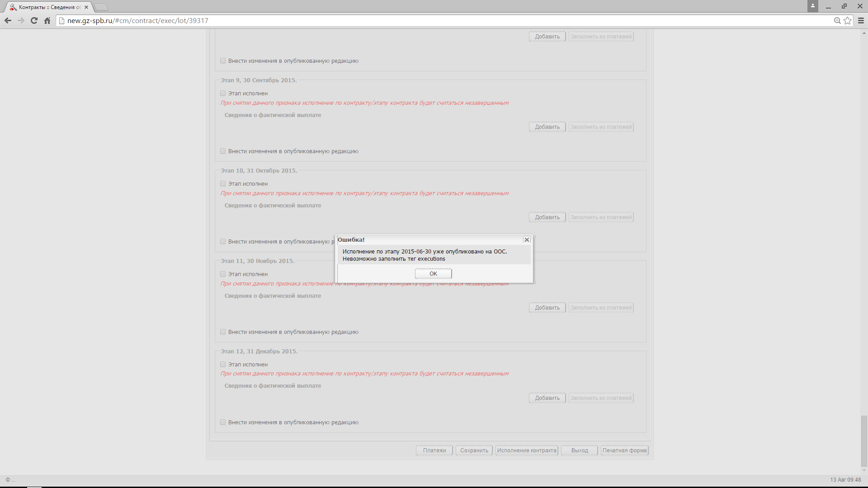Toggle 'Внести изменения' checkbox under Этап 11

tap(223, 332)
